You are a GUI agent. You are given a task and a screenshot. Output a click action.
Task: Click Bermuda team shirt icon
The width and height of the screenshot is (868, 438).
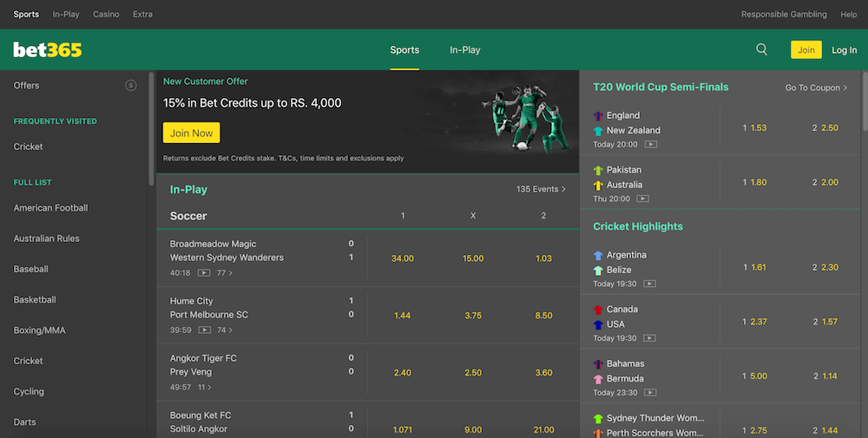598,379
